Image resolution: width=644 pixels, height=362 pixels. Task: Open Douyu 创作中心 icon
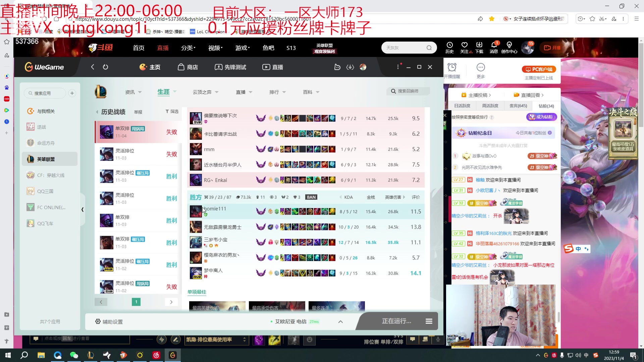tap(509, 48)
